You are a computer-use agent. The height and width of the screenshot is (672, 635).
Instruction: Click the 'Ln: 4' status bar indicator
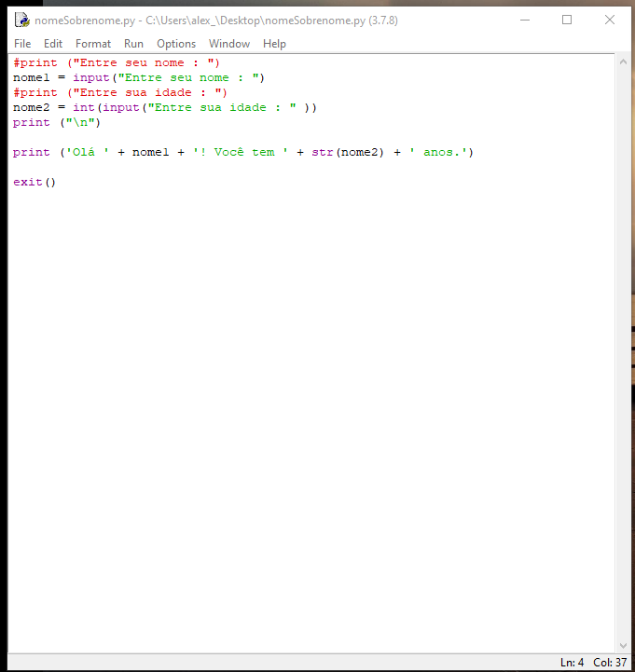[572, 663]
